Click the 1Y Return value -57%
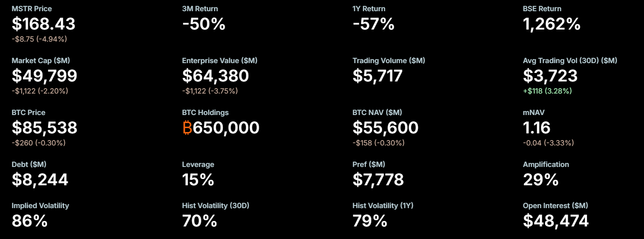Image resolution: width=644 pixels, height=239 pixels. (374, 24)
